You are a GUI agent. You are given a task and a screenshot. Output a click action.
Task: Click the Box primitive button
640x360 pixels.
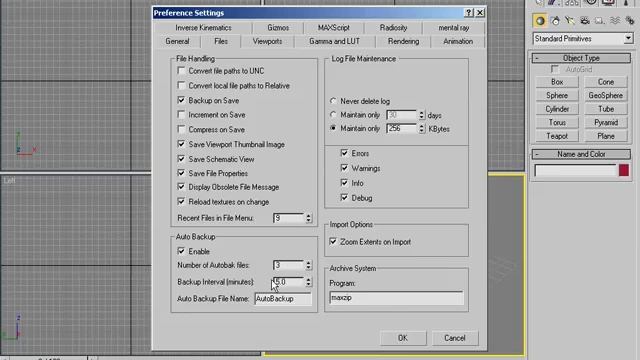557,82
